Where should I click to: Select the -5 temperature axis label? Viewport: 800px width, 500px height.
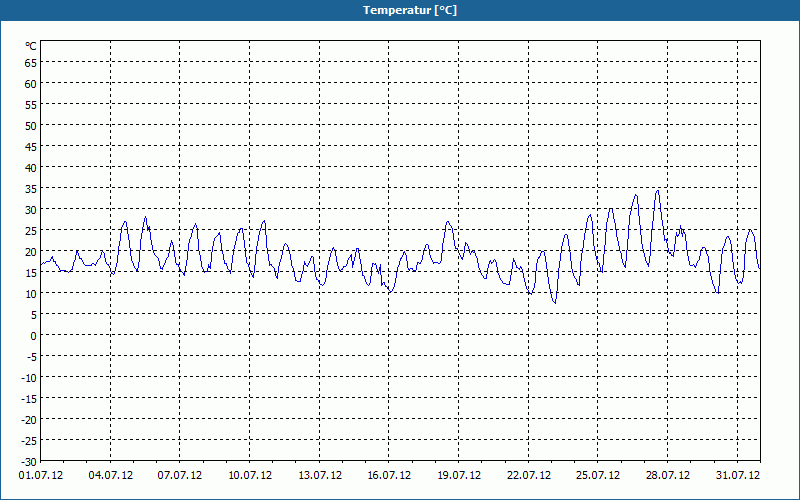(x=32, y=357)
